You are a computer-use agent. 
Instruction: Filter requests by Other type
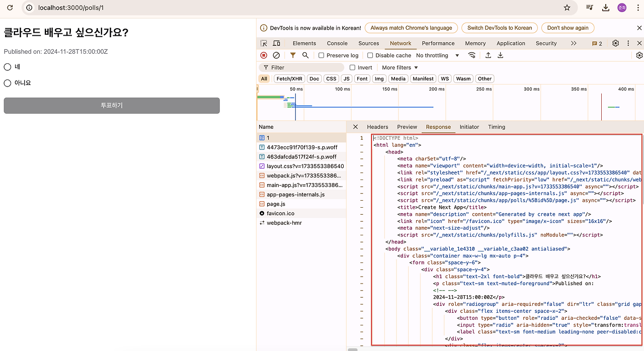coord(485,78)
